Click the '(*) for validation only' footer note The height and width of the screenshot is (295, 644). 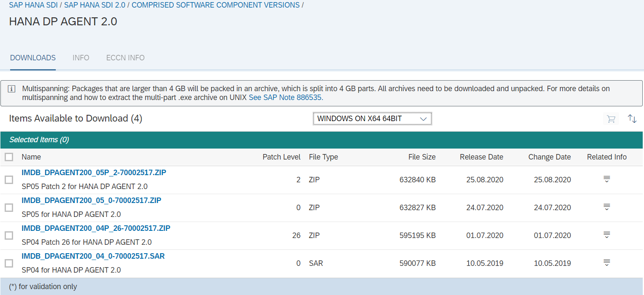[x=43, y=287]
